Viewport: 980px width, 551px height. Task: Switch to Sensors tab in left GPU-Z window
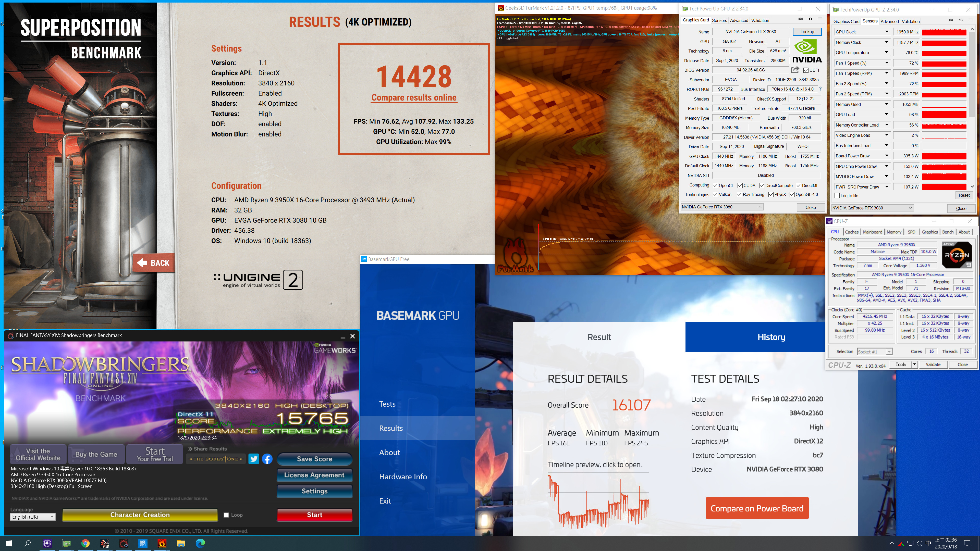click(719, 20)
